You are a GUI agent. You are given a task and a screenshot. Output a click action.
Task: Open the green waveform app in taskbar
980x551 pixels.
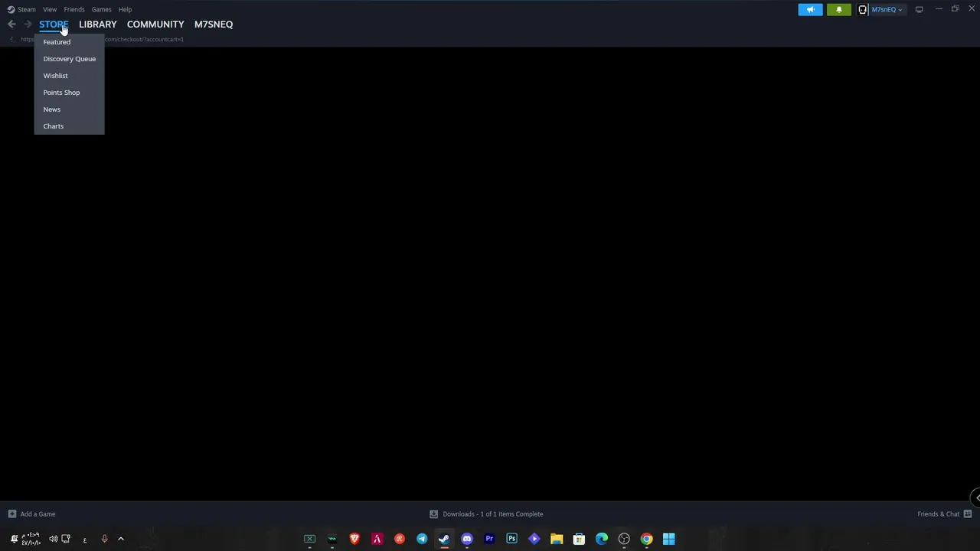332,539
